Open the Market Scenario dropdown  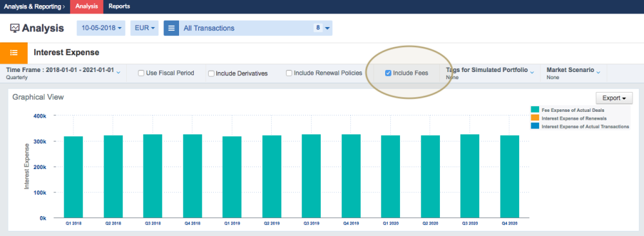[x=573, y=73]
